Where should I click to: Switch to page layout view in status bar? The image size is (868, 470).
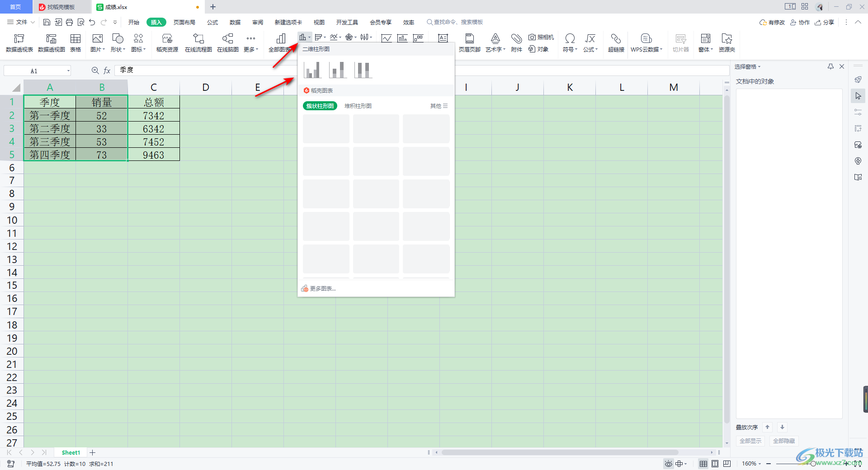(x=715, y=464)
